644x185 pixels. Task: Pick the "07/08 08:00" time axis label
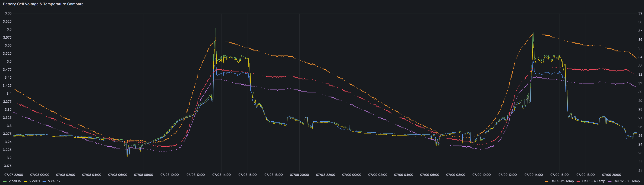pyautogui.click(x=144, y=175)
